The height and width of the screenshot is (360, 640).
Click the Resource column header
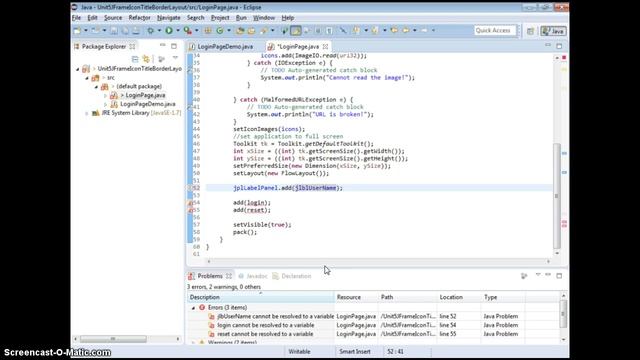[356, 297]
